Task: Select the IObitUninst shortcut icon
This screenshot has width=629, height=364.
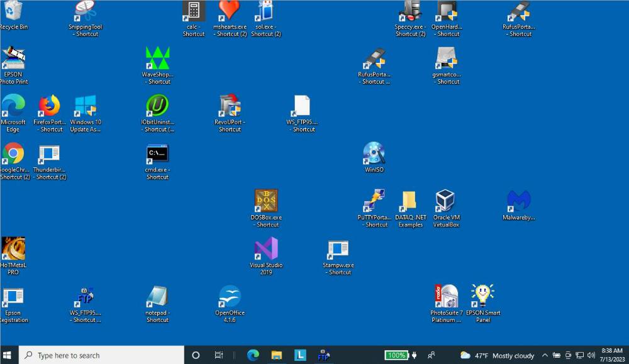Action: (158, 113)
